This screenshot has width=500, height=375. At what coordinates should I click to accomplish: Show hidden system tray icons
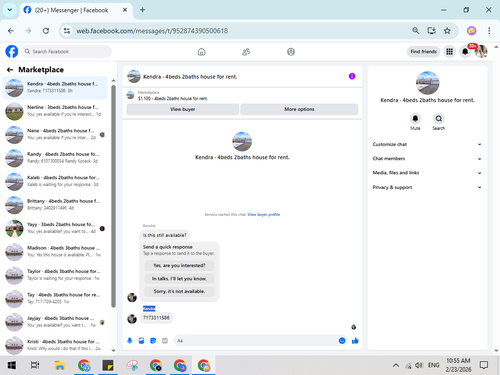pyautogui.click(x=396, y=365)
